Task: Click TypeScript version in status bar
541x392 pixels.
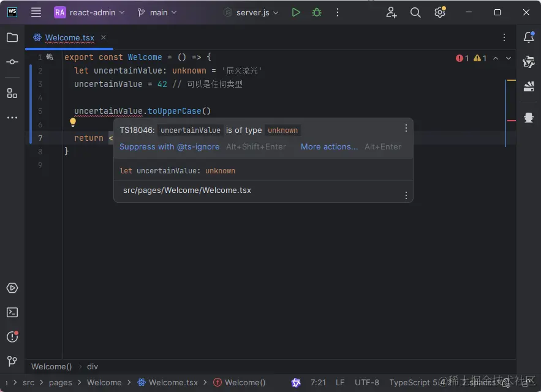Action: pyautogui.click(x=420, y=382)
